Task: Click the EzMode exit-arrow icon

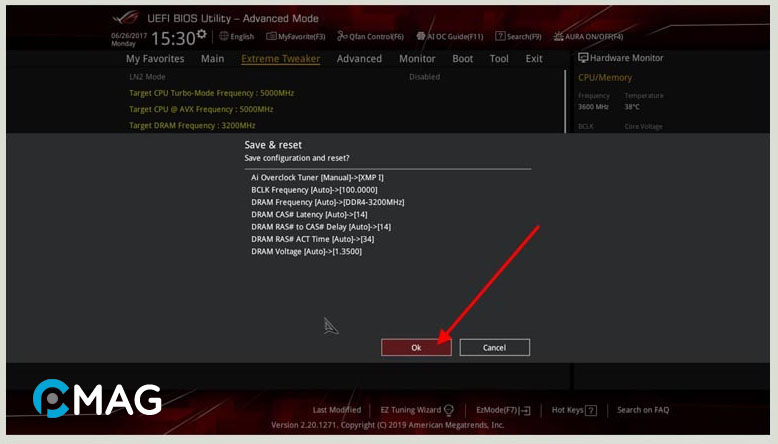Action: tap(525, 411)
